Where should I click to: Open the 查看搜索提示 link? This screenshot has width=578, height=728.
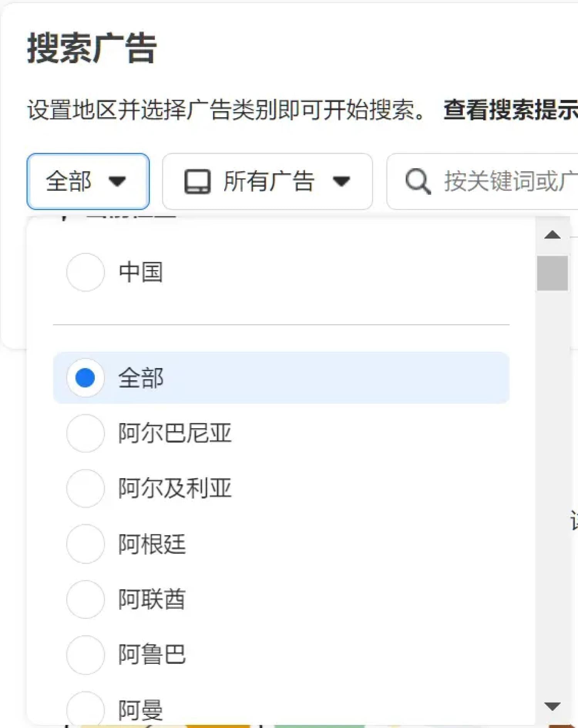(509, 110)
